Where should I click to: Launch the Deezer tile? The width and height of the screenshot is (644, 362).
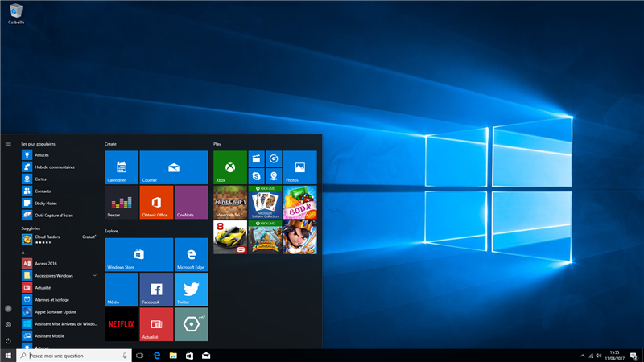[x=122, y=203]
